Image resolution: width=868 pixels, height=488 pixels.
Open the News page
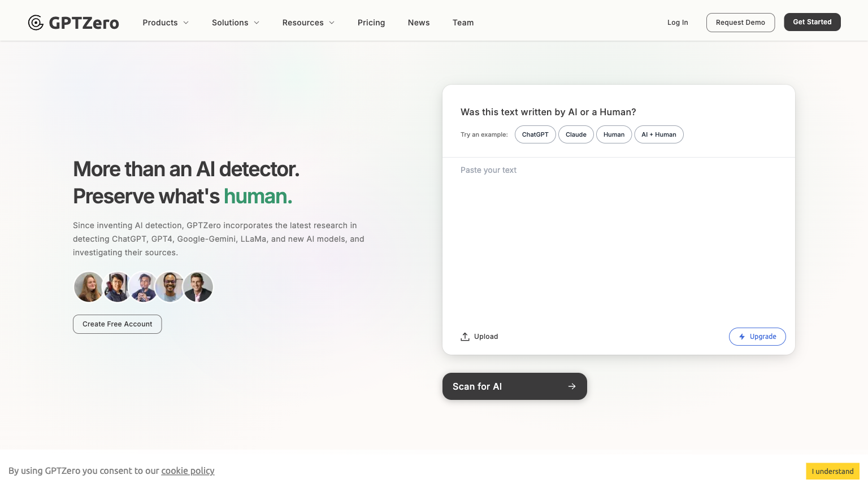[x=419, y=23]
